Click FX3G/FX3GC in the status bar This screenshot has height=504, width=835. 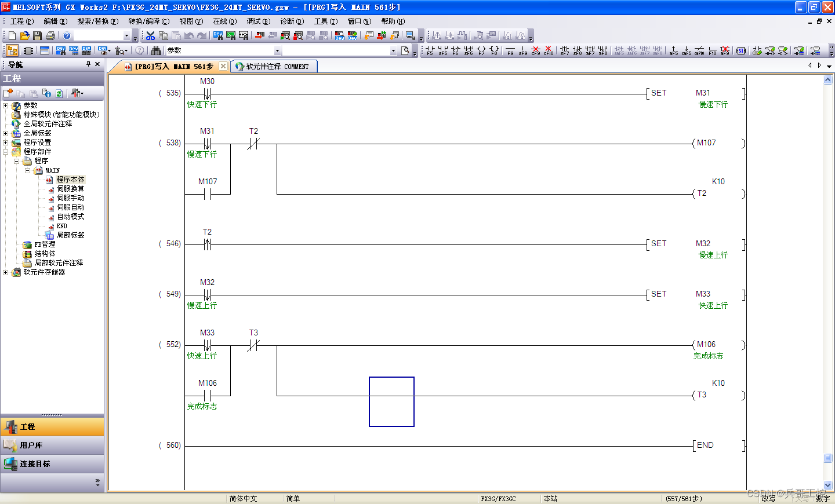click(498, 499)
